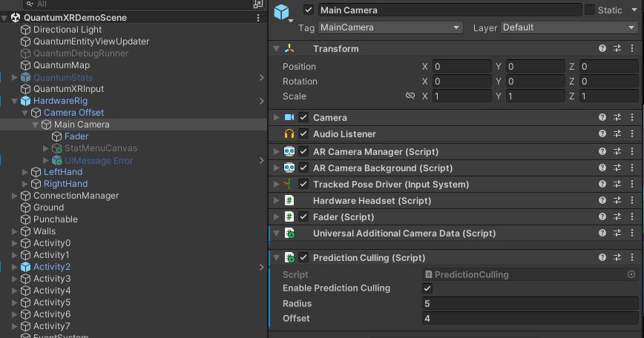Screen dimensions: 644x338
Task: Select ConnectionManager in the hierarchy
Action: click(76, 196)
